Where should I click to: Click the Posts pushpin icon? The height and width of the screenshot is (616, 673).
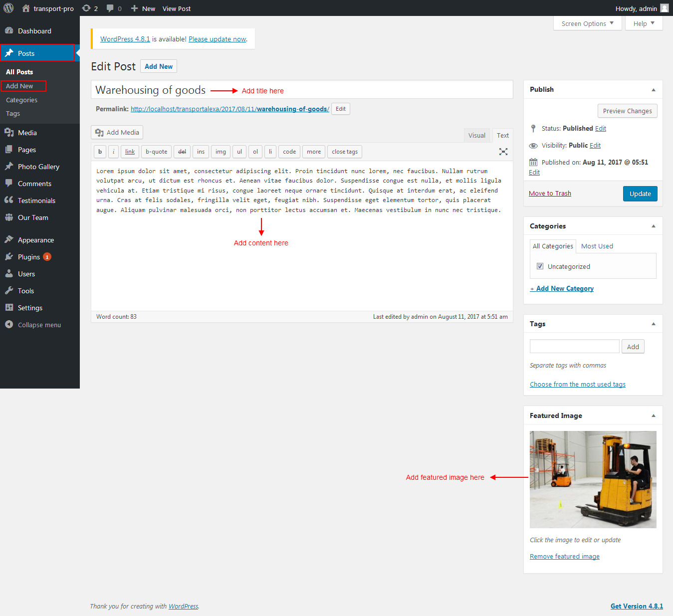[x=9, y=53]
